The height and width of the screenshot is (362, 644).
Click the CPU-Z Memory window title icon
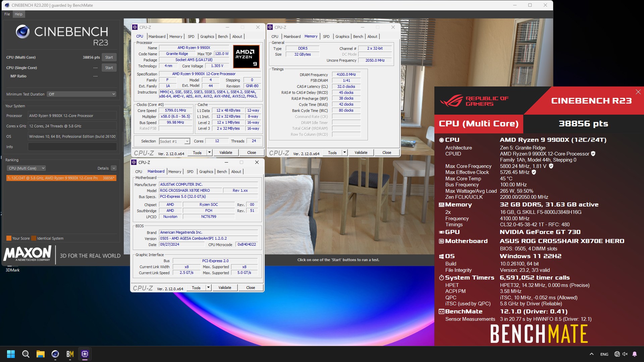tap(270, 27)
